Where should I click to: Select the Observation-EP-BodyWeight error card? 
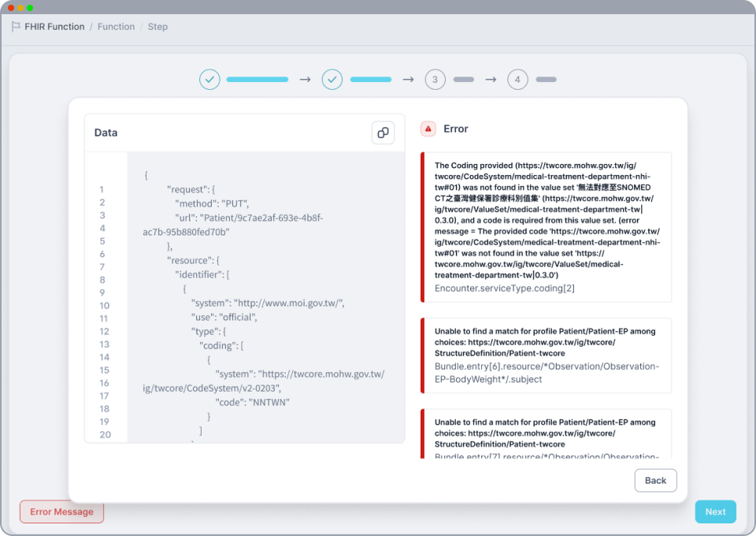[x=546, y=355]
